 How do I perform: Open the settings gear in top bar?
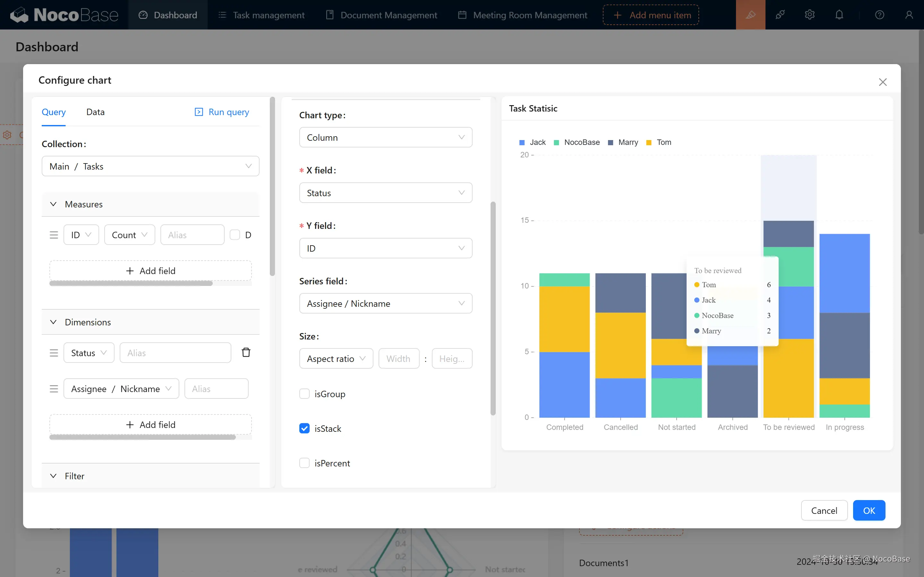coord(809,15)
